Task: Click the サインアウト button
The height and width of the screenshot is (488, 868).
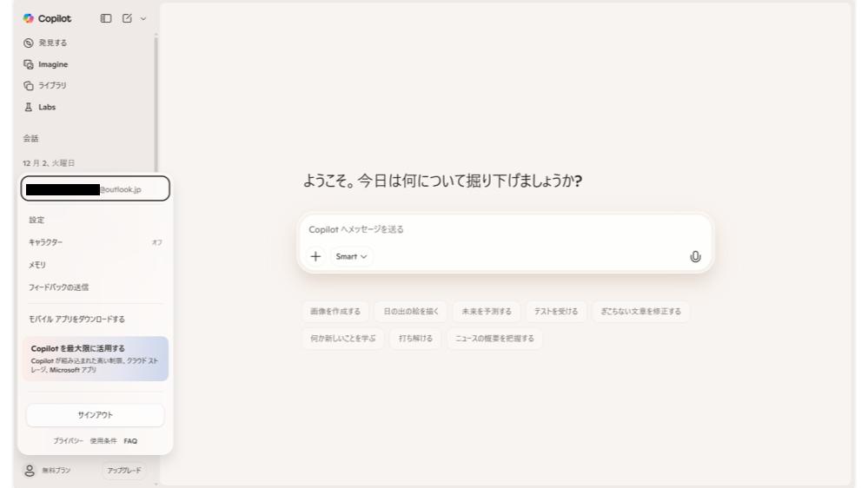Action: pos(96,415)
